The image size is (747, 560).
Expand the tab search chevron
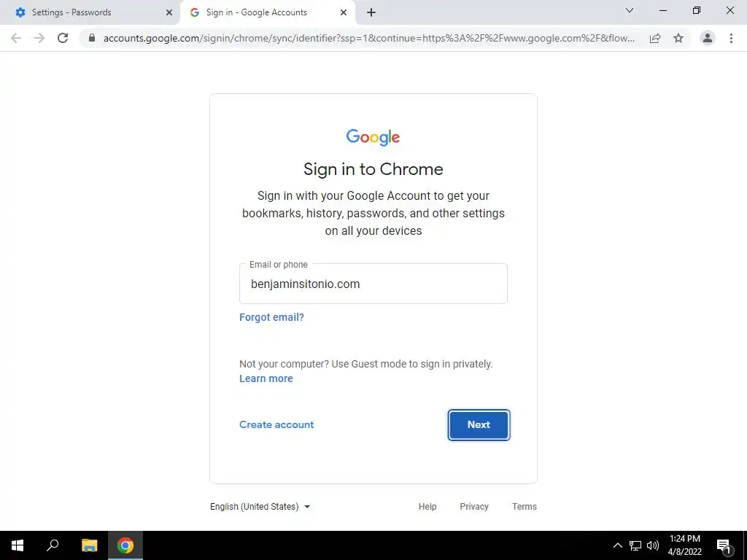coord(630,10)
